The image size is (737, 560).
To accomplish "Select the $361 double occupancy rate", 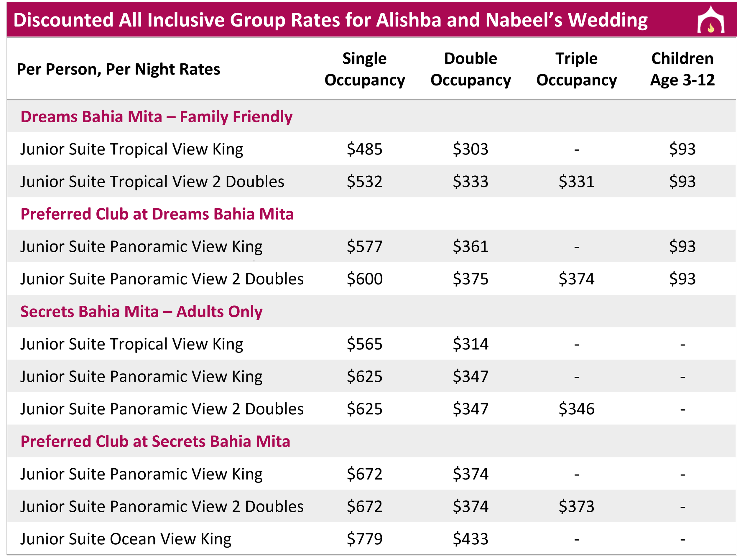I will 471,247.
